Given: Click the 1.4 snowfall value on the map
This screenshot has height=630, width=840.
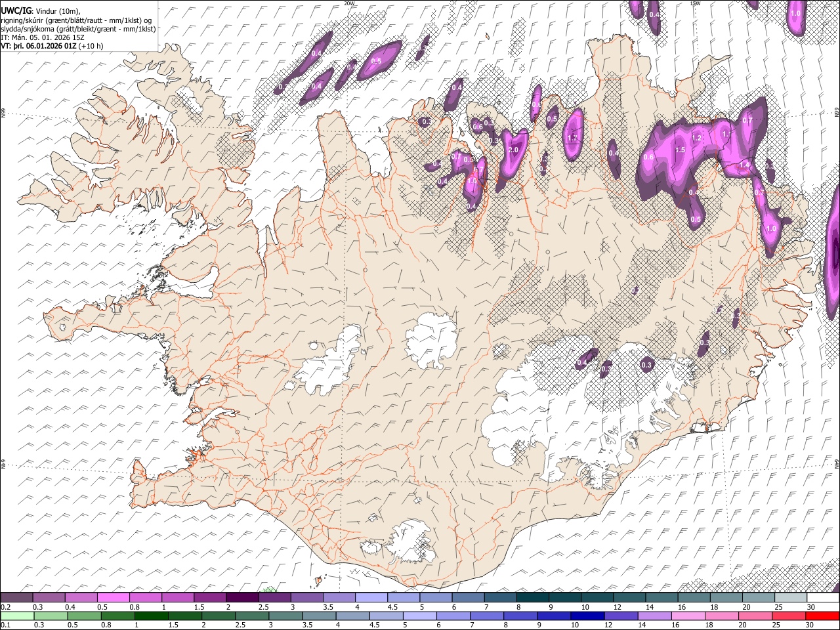Looking at the screenshot, I should tap(744, 165).
